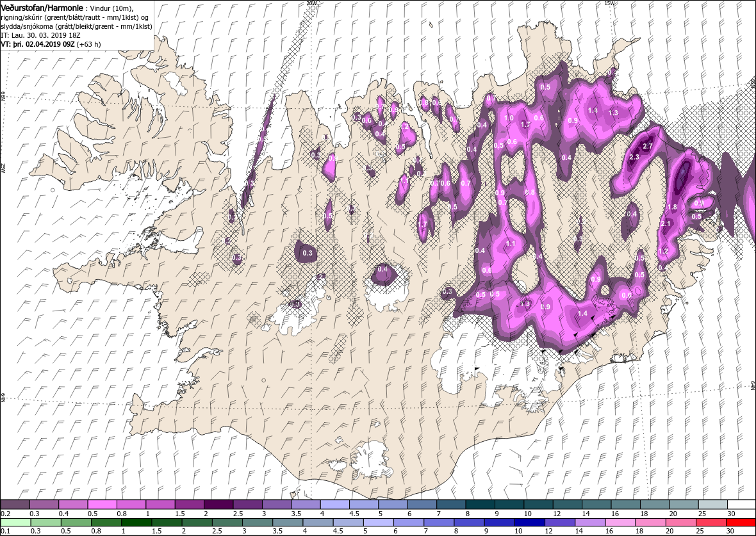
Task: Select the upper legend swatch starting at 6
Action: (x=422, y=505)
